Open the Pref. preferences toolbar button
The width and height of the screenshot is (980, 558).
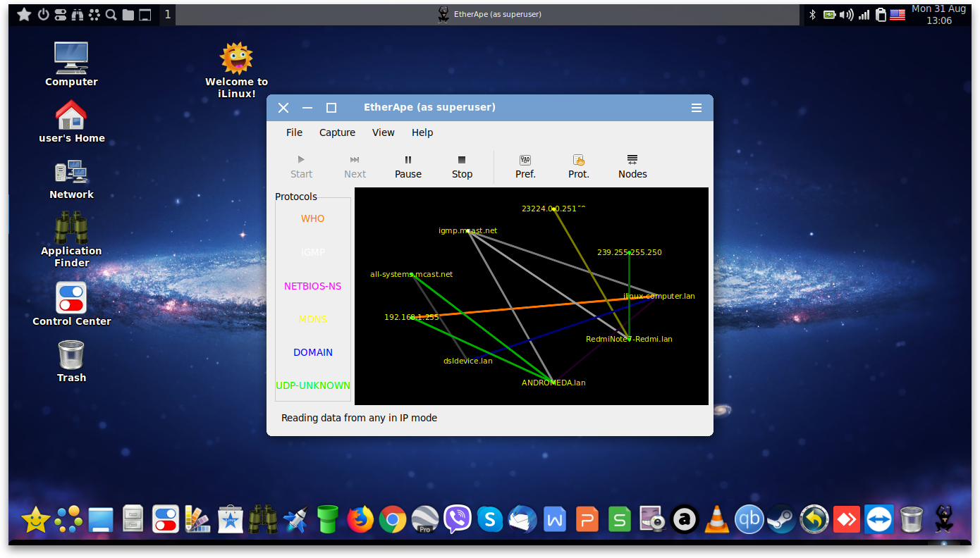pyautogui.click(x=525, y=167)
